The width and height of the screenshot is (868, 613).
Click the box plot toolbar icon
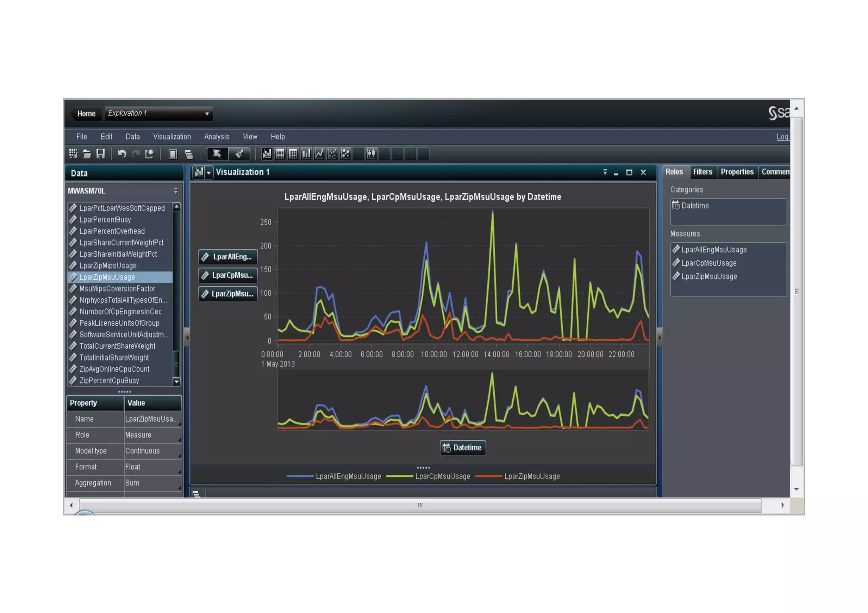pos(371,154)
